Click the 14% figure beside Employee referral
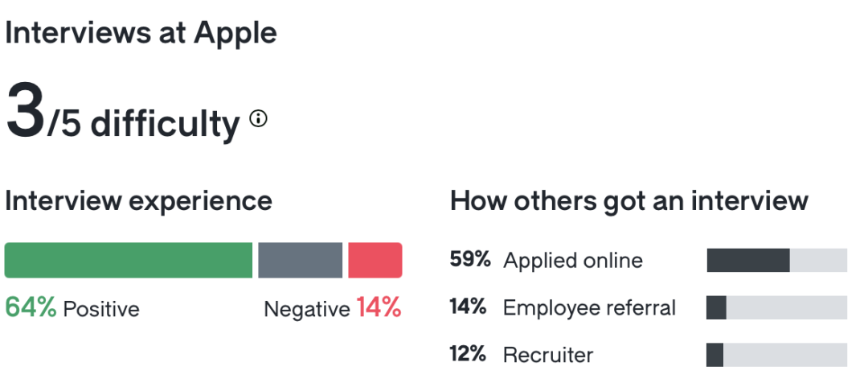The image size is (868, 383). tap(470, 307)
